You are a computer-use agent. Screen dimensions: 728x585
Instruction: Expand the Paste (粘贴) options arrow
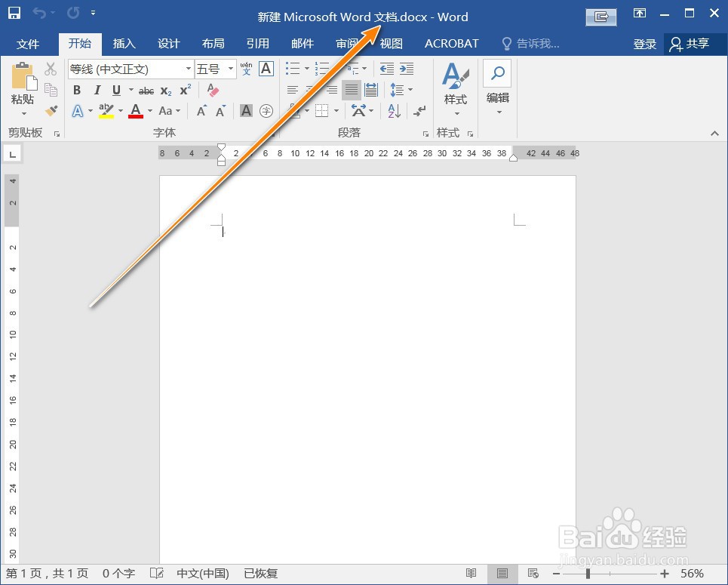coord(24,114)
